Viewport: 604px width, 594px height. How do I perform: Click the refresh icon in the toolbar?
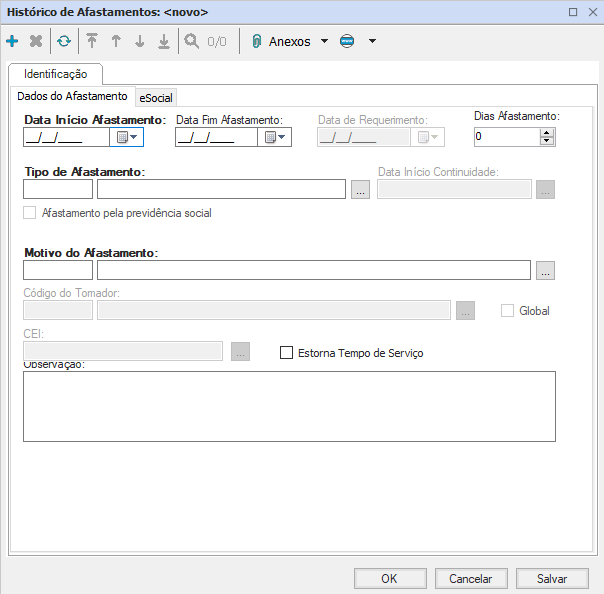64,41
